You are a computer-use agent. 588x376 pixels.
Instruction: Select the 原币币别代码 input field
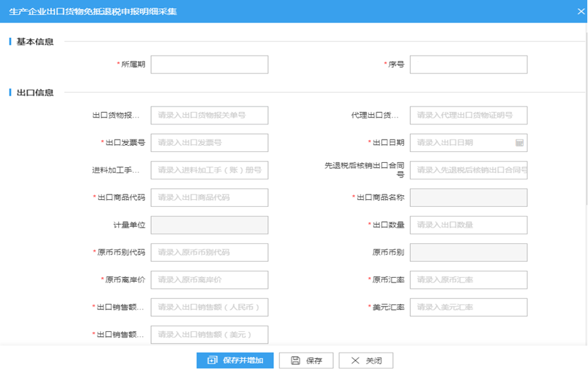pos(210,253)
